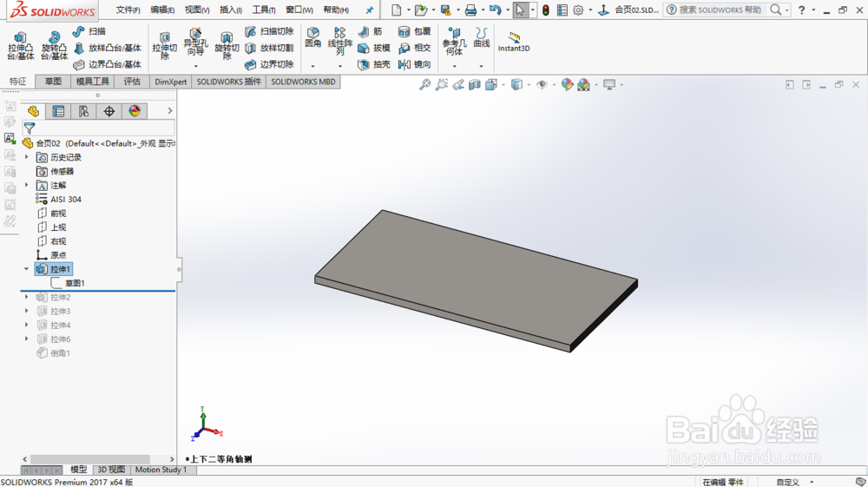Open DisplayManager tab icon
Viewport: 868px width, 487px height.
click(135, 111)
